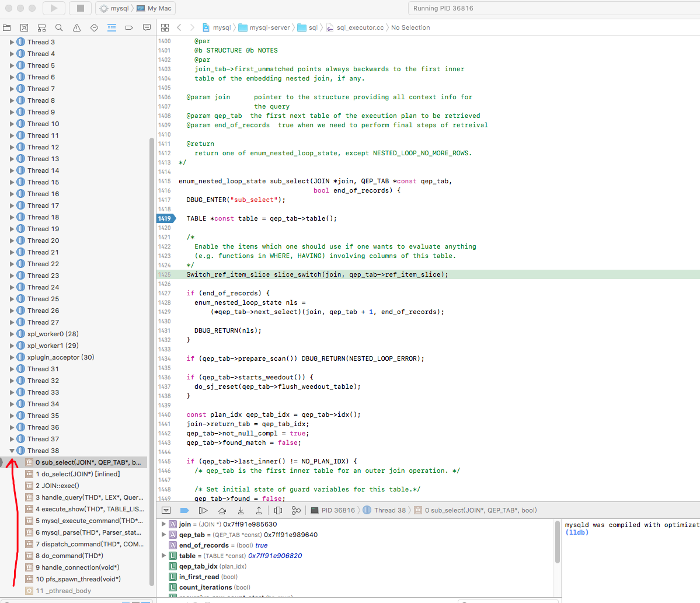
Task: Click PID 36816 in debug bar
Action: point(333,510)
